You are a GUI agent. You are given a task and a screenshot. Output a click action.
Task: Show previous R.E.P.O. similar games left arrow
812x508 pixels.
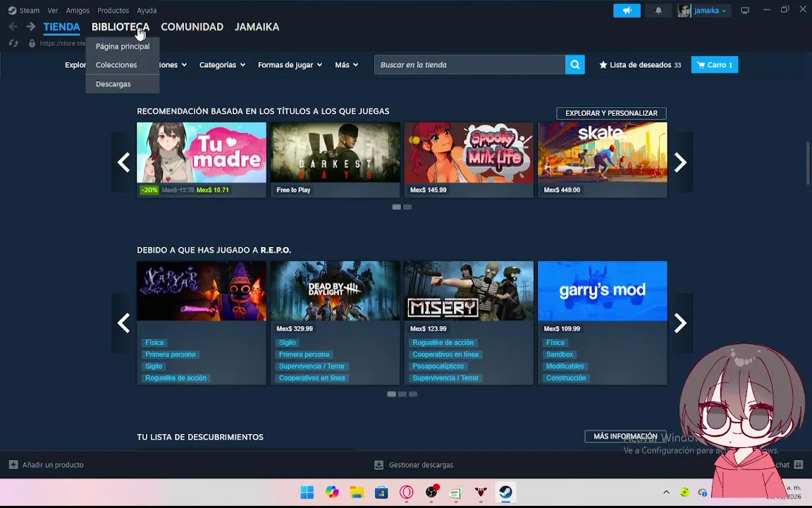[123, 323]
